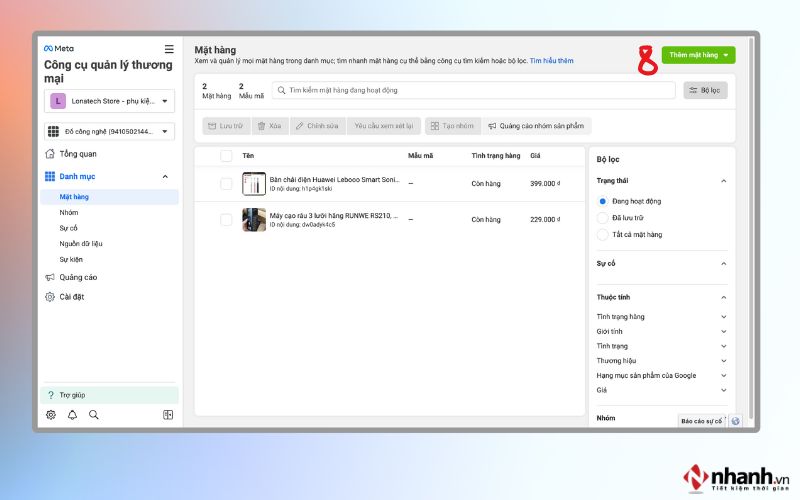
Task: Click Báo cáo sự cố button
Action: (x=702, y=421)
